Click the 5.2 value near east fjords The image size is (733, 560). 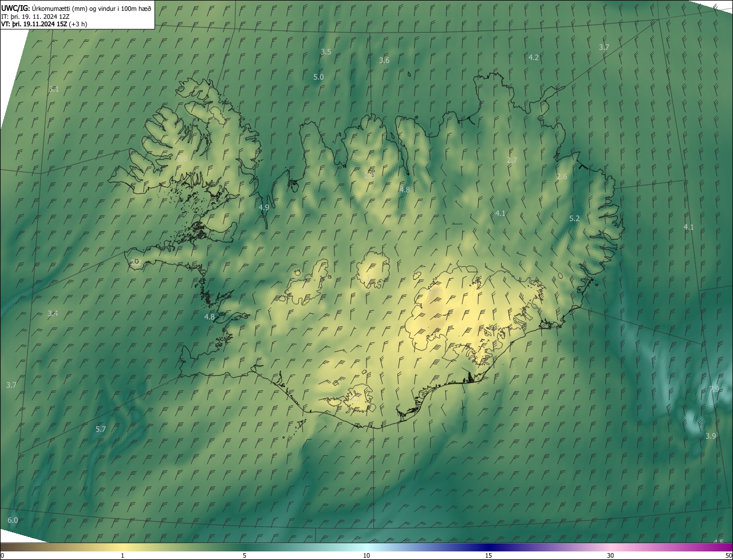point(574,218)
